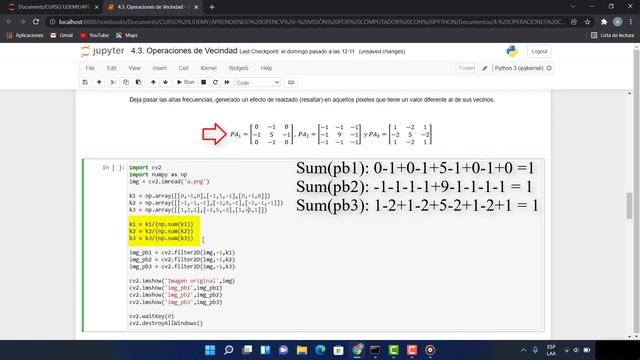Move selected cell up arrow

point(153,82)
